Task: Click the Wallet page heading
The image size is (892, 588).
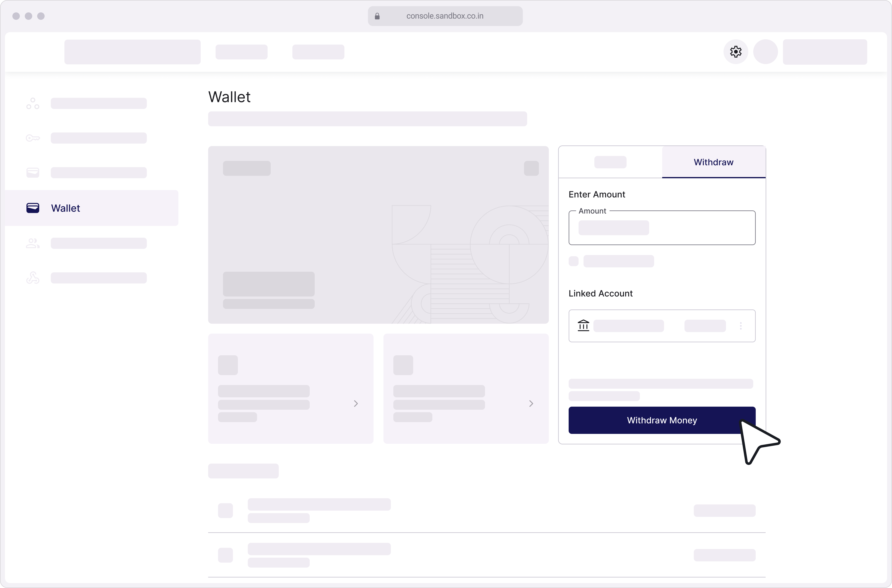Action: pos(229,97)
